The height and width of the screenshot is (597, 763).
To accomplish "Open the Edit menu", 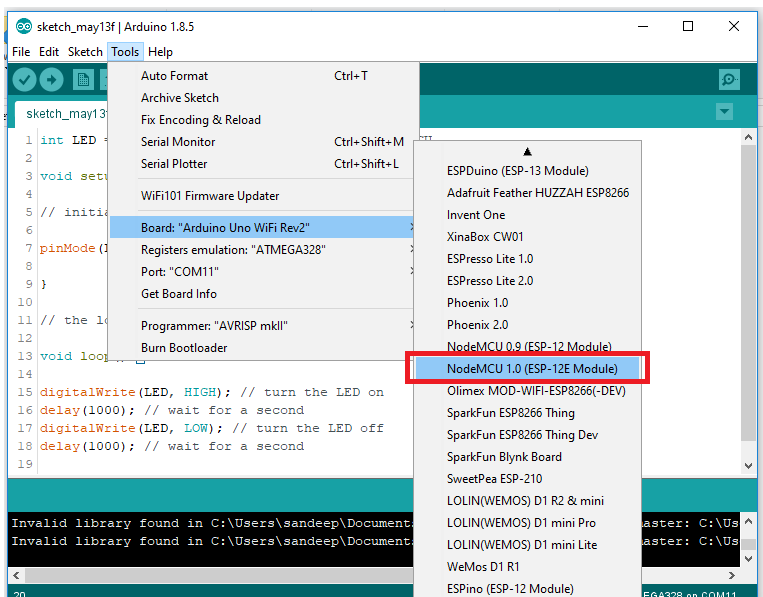I will click(49, 52).
